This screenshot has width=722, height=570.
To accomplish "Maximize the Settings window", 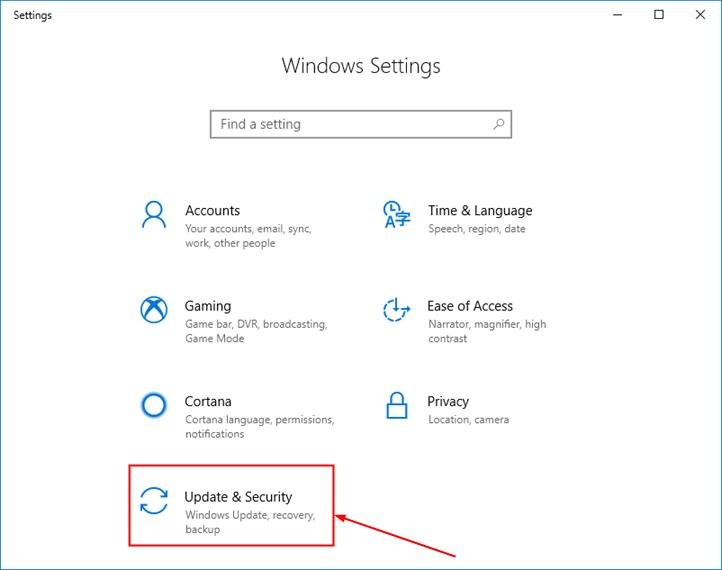I will 659,15.
